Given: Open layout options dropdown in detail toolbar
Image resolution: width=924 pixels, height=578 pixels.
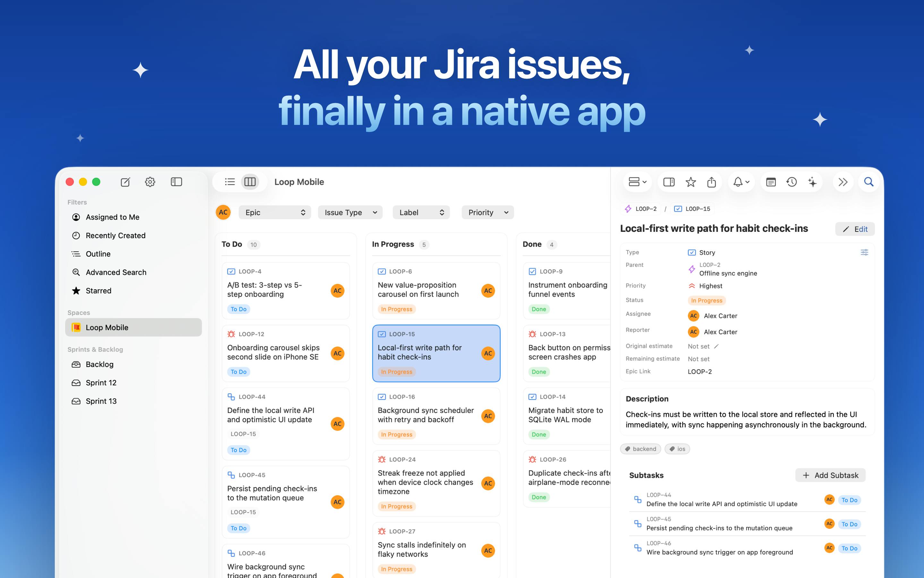Looking at the screenshot, I should (637, 182).
